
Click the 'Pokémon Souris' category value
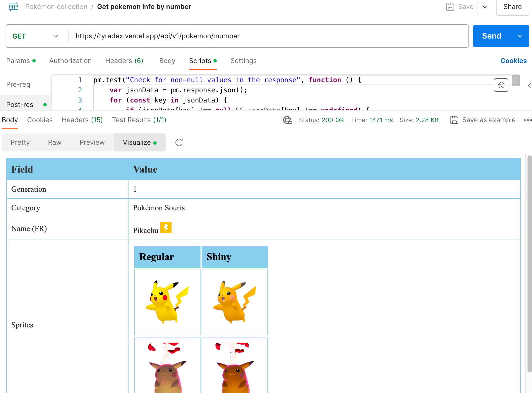[159, 208]
